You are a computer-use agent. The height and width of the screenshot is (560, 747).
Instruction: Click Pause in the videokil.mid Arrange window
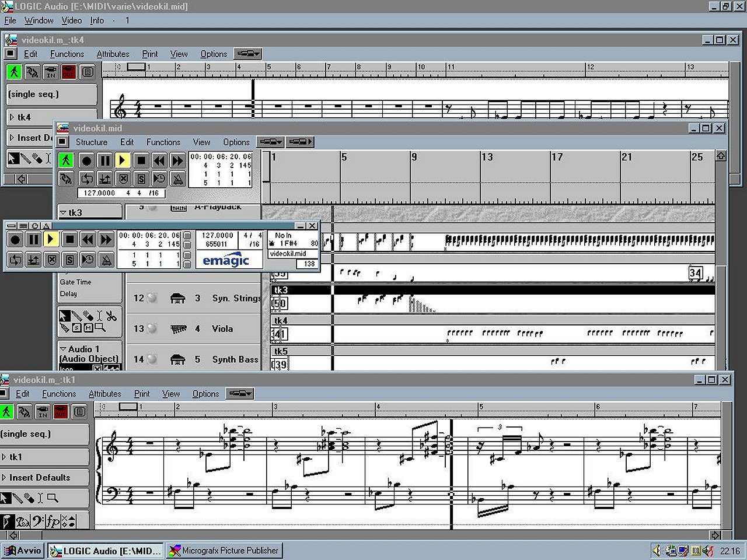click(104, 160)
